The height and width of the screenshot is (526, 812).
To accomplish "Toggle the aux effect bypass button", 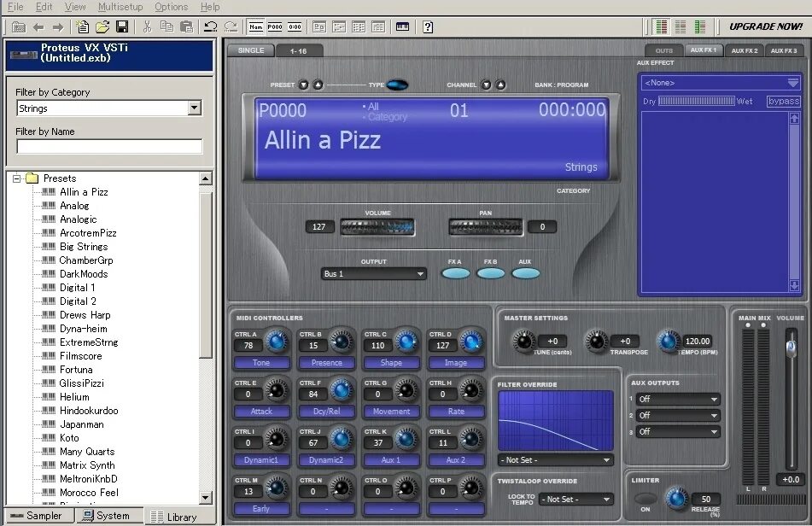I will (x=784, y=101).
